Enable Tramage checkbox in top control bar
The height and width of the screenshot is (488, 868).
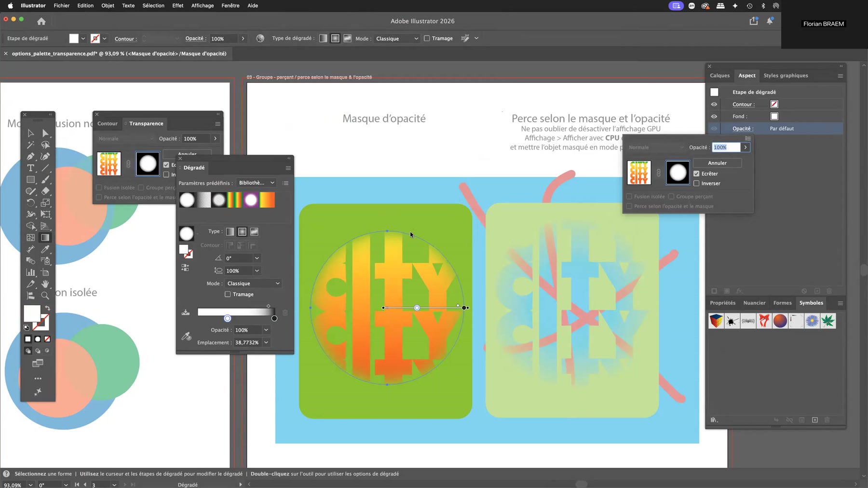tap(427, 39)
